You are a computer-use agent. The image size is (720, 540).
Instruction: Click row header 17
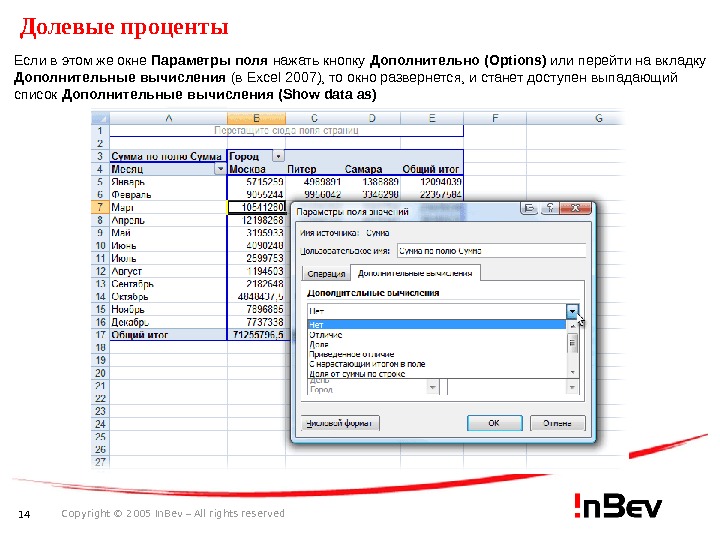click(100, 335)
